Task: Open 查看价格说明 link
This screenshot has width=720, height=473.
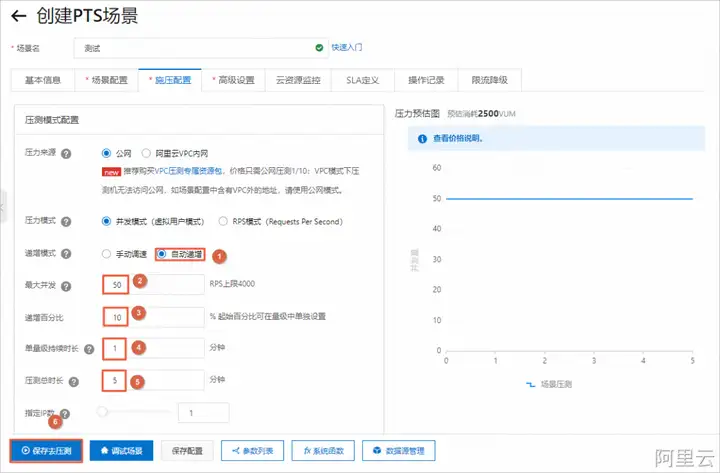Action: pos(458,138)
